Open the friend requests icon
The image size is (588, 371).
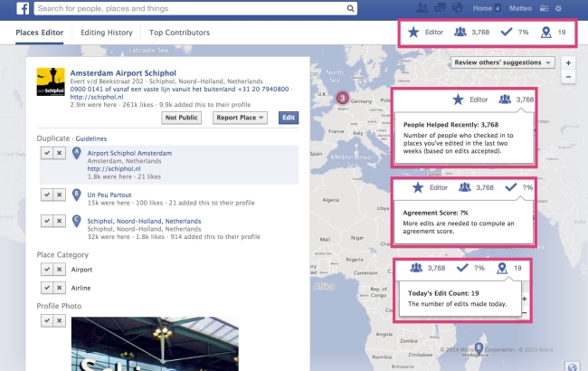point(422,8)
